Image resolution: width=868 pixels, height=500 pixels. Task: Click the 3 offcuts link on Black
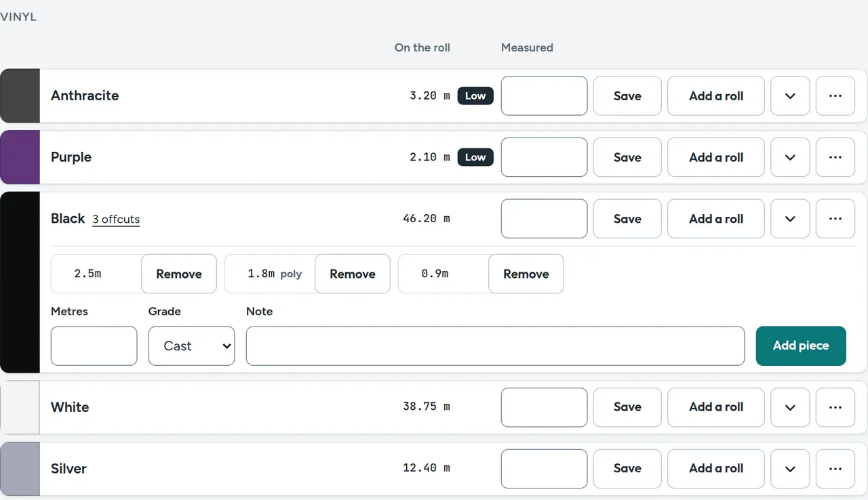pyautogui.click(x=116, y=220)
